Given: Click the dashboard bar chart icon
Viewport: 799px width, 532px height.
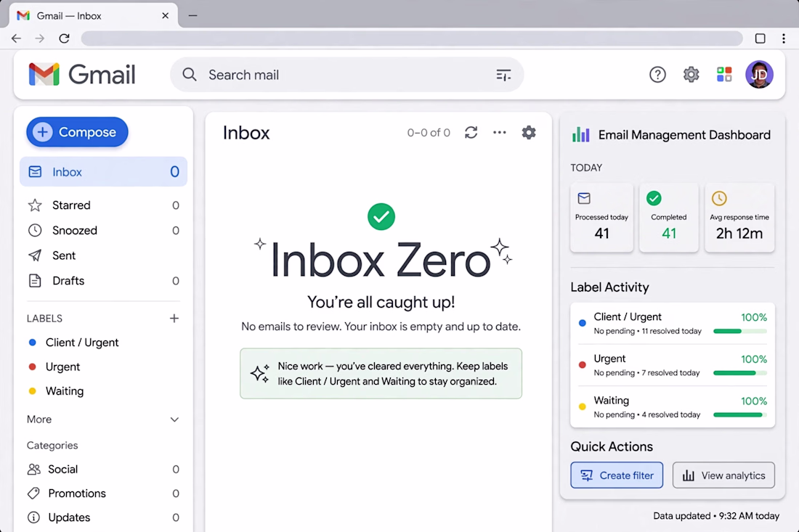Looking at the screenshot, I should coord(581,135).
